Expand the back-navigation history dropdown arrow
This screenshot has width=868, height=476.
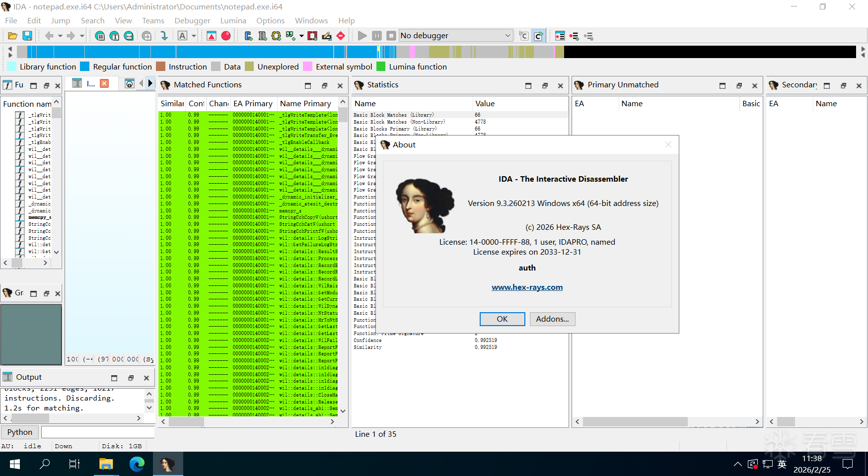point(60,36)
